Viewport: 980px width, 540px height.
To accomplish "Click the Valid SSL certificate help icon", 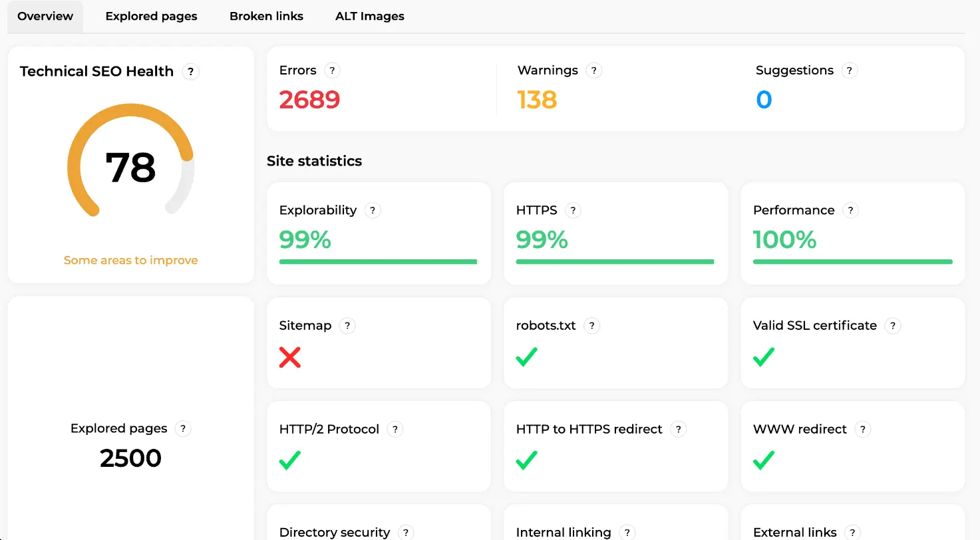I will 893,326.
